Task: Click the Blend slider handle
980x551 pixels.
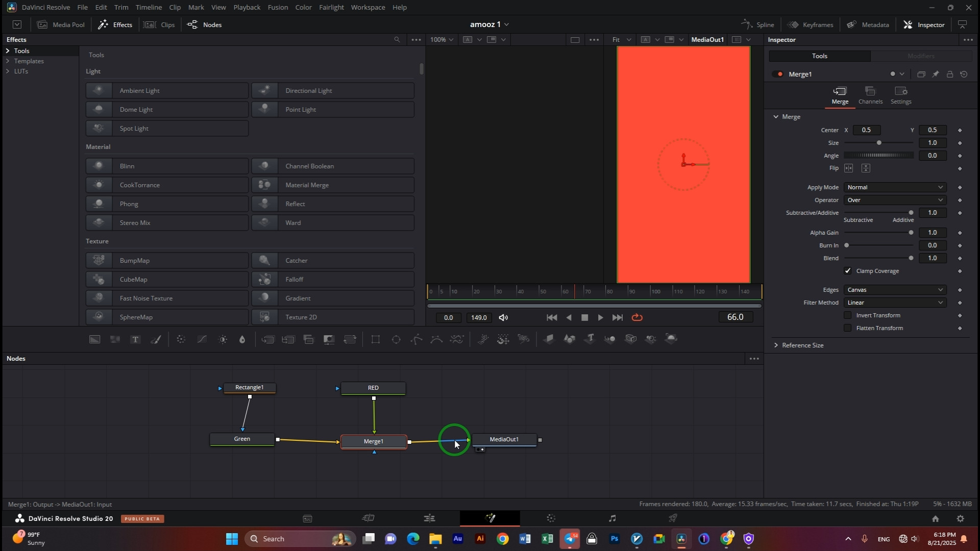Action: [x=911, y=258]
